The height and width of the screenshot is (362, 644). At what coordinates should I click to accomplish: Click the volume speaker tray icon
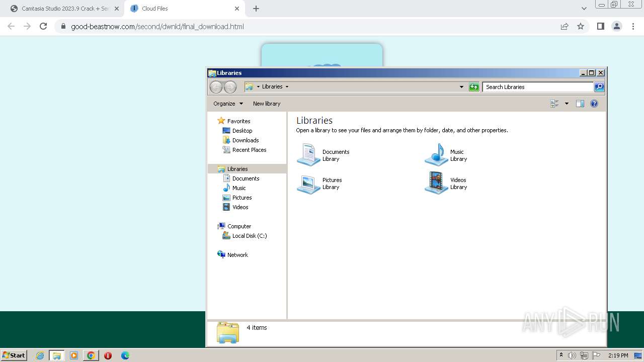click(572, 355)
